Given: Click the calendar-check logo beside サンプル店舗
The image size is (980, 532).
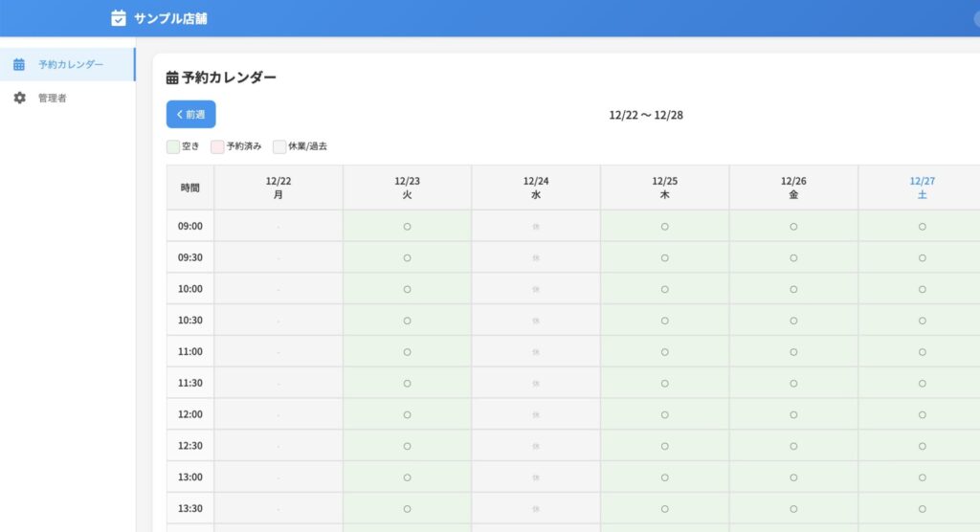Looking at the screenshot, I should (x=119, y=18).
